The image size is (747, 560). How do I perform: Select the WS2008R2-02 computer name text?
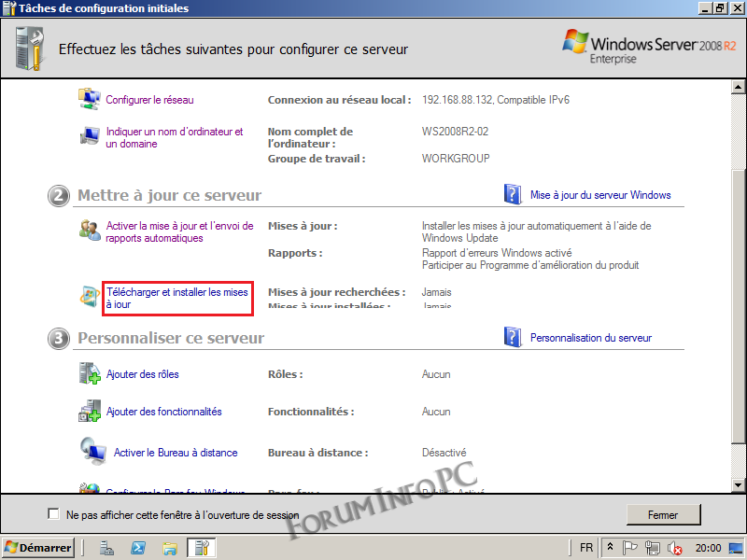455,132
